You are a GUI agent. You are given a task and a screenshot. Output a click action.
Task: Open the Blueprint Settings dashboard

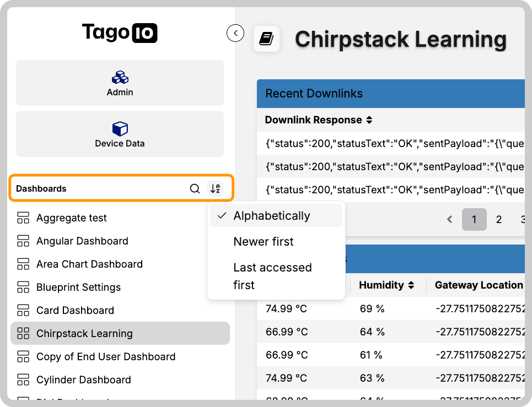(x=120, y=287)
